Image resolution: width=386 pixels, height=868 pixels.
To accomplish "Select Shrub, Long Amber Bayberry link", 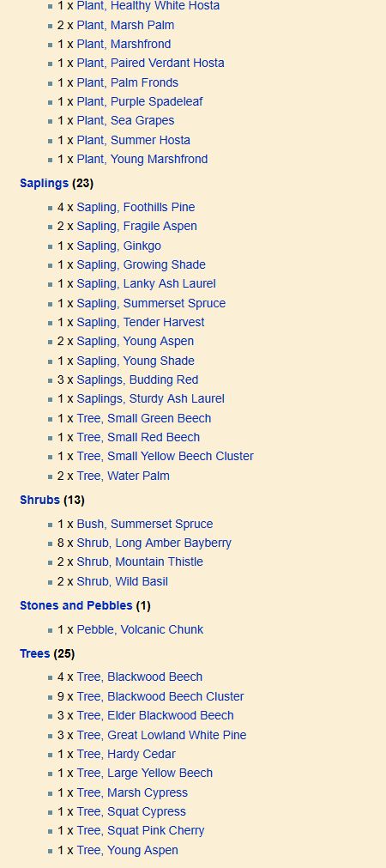I will click(x=154, y=543).
